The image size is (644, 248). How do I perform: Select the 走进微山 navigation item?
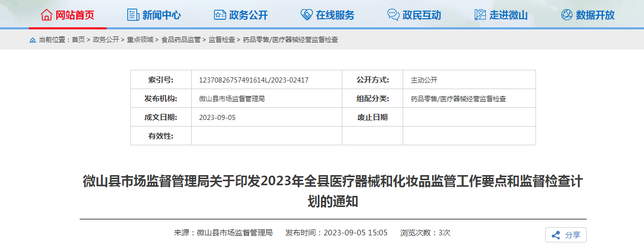(501, 15)
